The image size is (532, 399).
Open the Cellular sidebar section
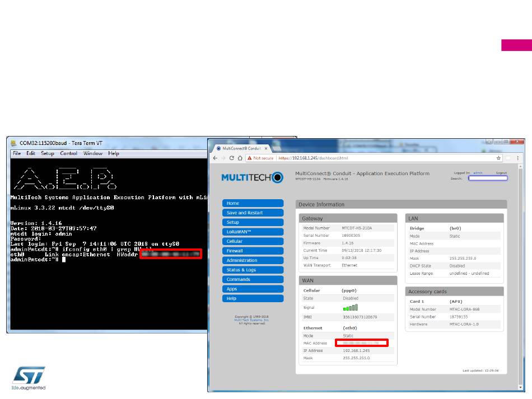tap(253, 241)
